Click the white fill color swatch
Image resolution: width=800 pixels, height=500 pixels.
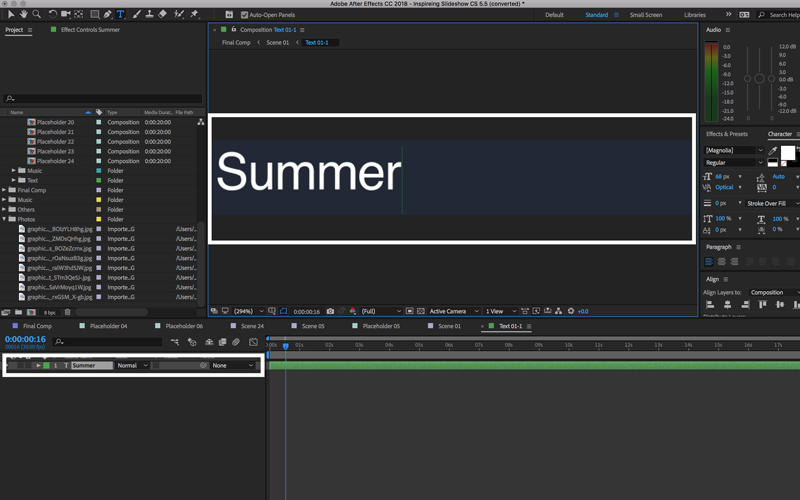[787, 152]
